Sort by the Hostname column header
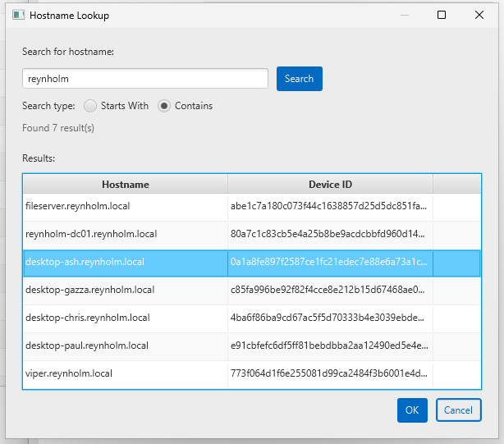The image size is (504, 444). (x=125, y=185)
